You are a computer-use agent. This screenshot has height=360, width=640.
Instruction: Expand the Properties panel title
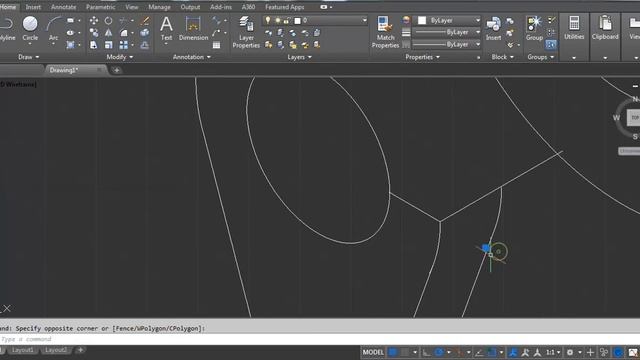pos(422,57)
